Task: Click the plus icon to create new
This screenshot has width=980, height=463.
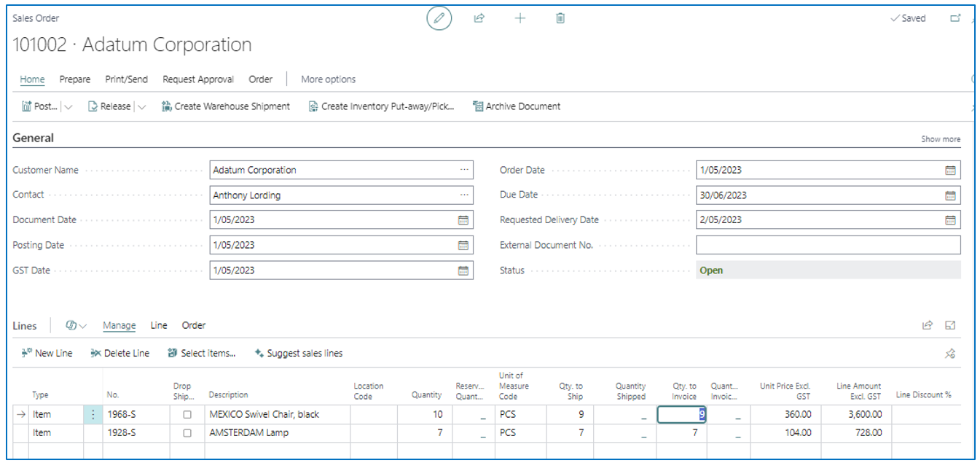Action: (520, 19)
